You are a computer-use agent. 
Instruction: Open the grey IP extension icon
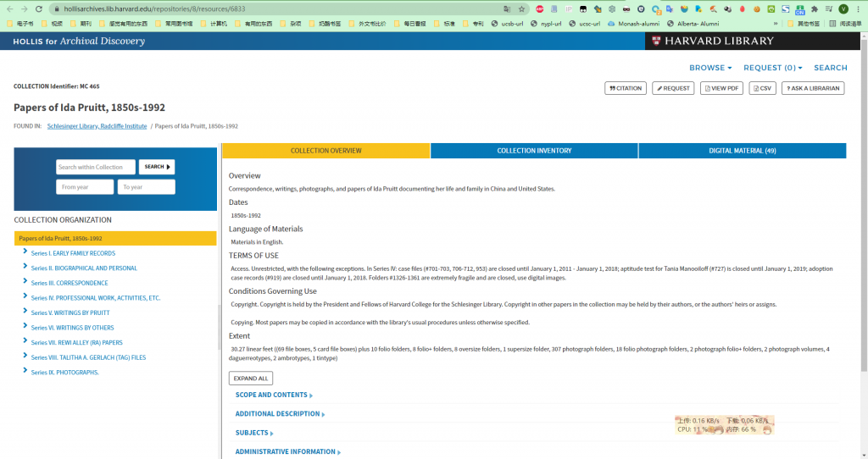click(569, 8)
